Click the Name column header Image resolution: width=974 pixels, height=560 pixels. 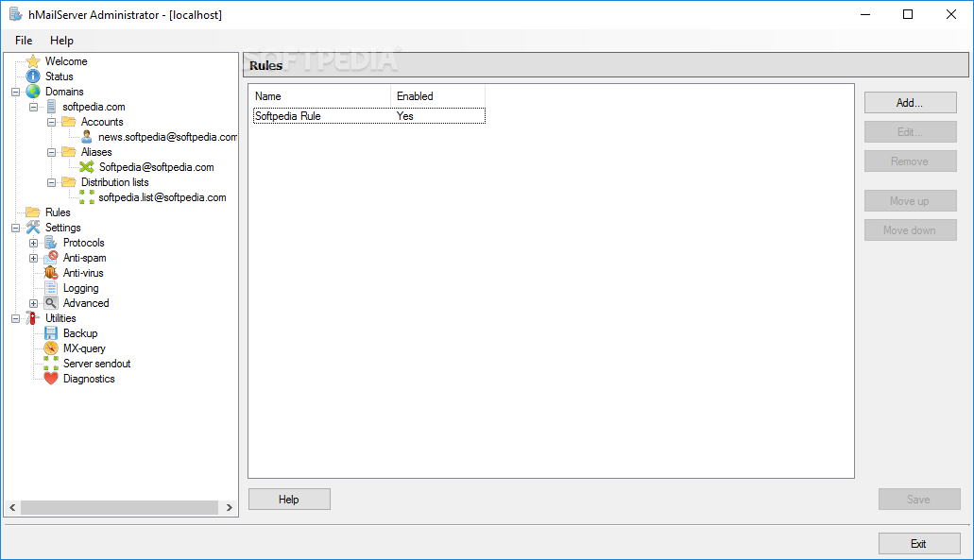point(320,96)
